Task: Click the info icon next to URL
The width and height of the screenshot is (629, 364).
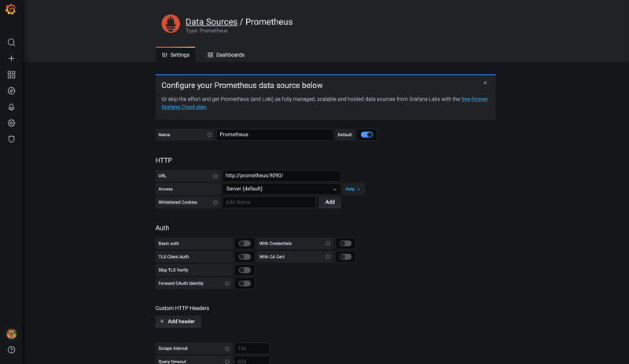Action: 215,176
